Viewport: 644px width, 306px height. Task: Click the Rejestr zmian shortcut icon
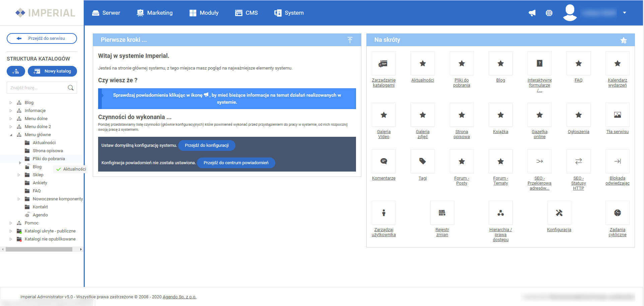[442, 213]
